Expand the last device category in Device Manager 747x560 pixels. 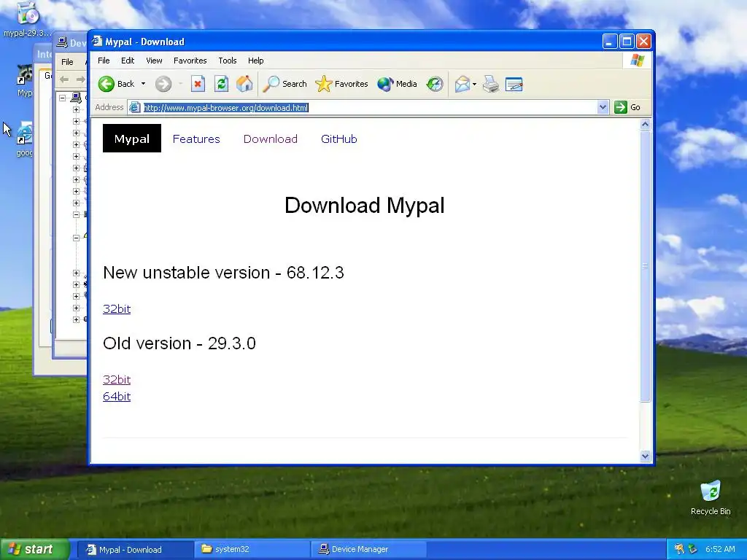coord(76,319)
